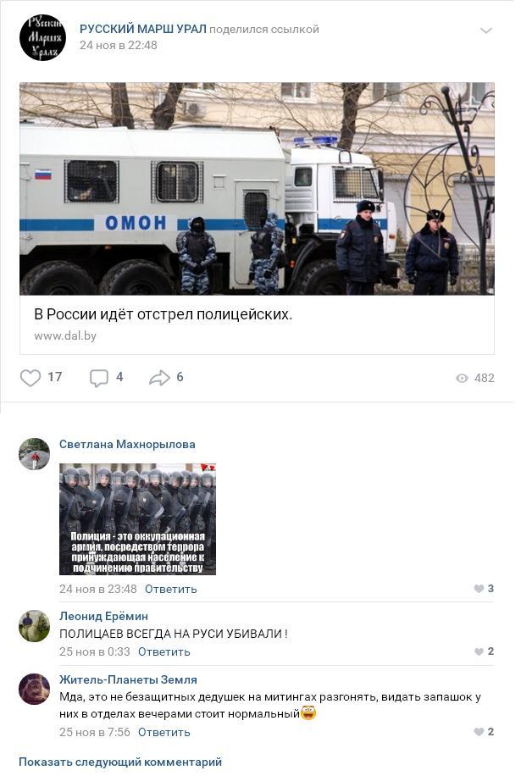Show the next comment
Screen dimensions: 532x776
click(x=120, y=762)
